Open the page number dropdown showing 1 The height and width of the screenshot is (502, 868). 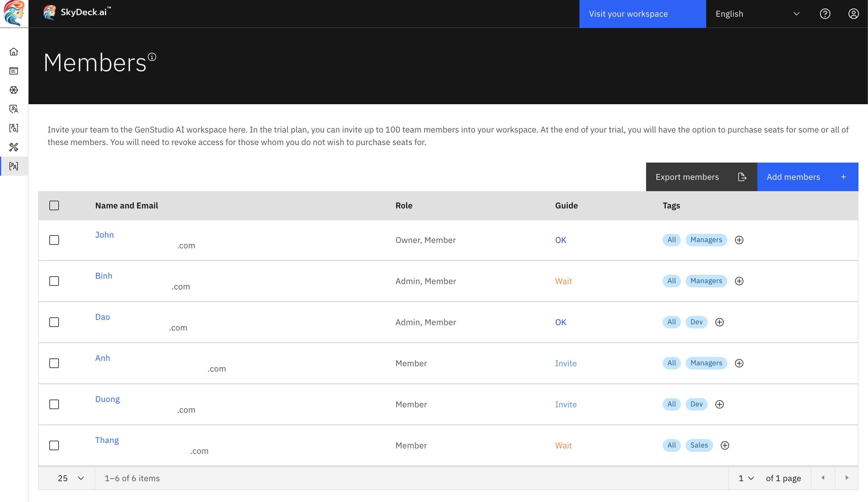(745, 478)
